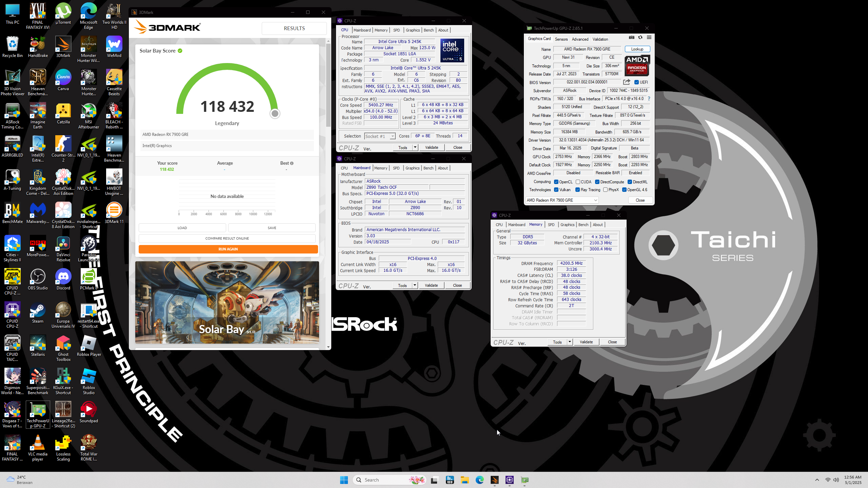
Task: Click the Solar Bay benchmark thumbnail
Action: tap(227, 302)
